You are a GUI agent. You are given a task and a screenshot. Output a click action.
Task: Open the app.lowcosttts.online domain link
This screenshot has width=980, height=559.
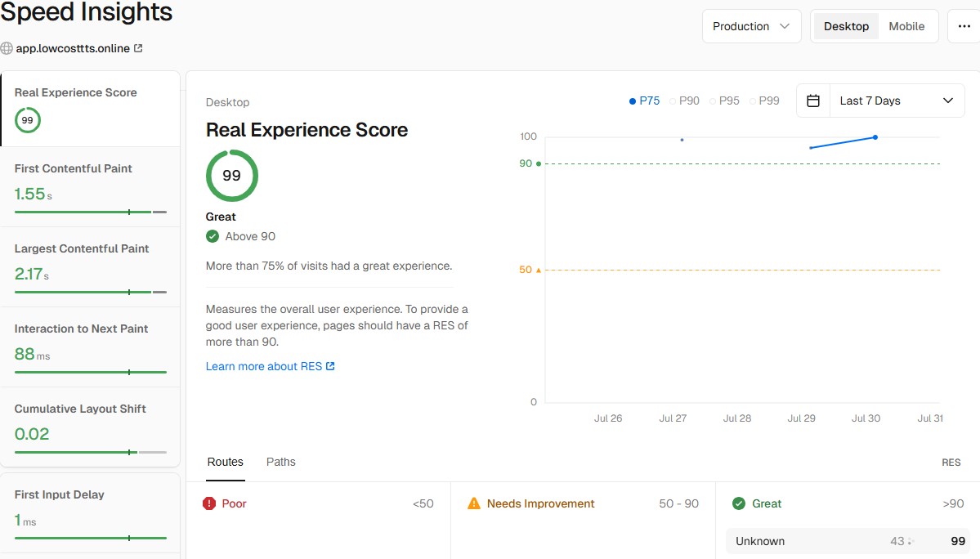tap(73, 48)
